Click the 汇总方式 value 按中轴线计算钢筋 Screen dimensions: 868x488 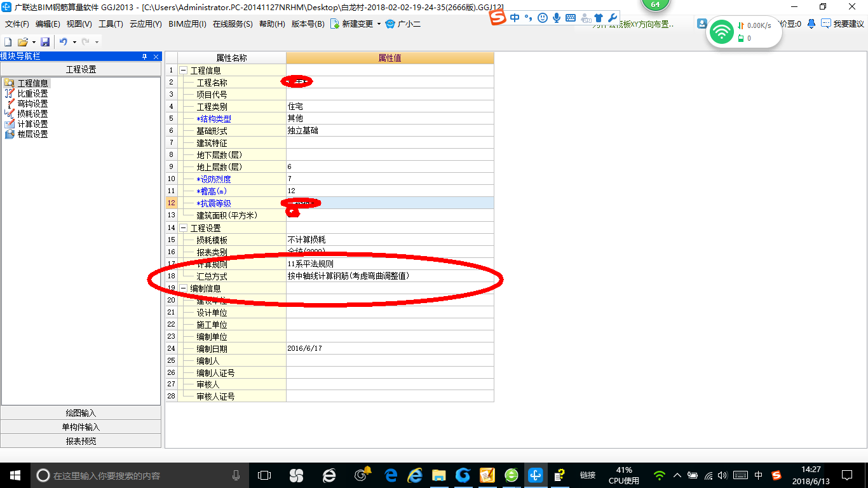click(x=390, y=276)
